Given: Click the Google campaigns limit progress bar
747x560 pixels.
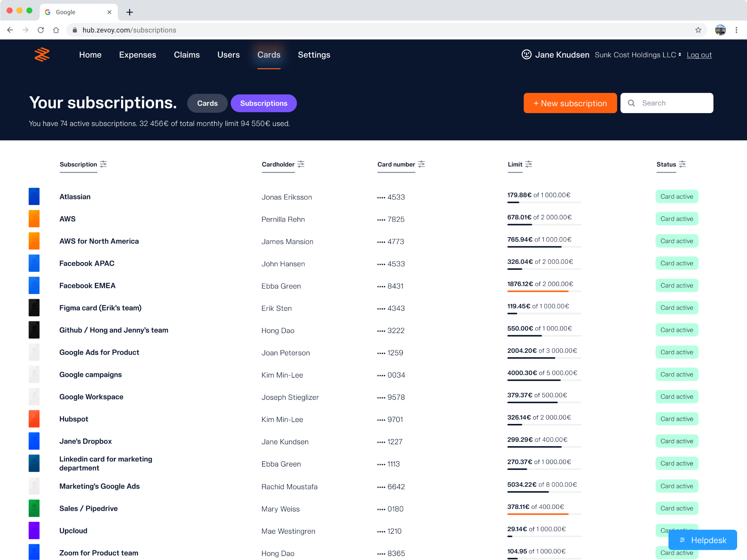Looking at the screenshot, I should coord(544,380).
